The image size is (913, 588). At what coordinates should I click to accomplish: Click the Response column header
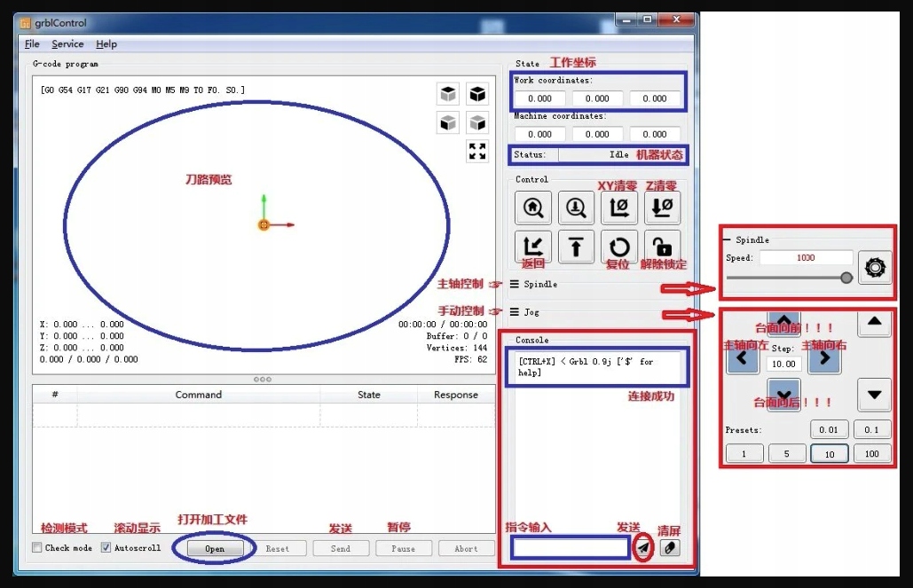[x=456, y=394]
